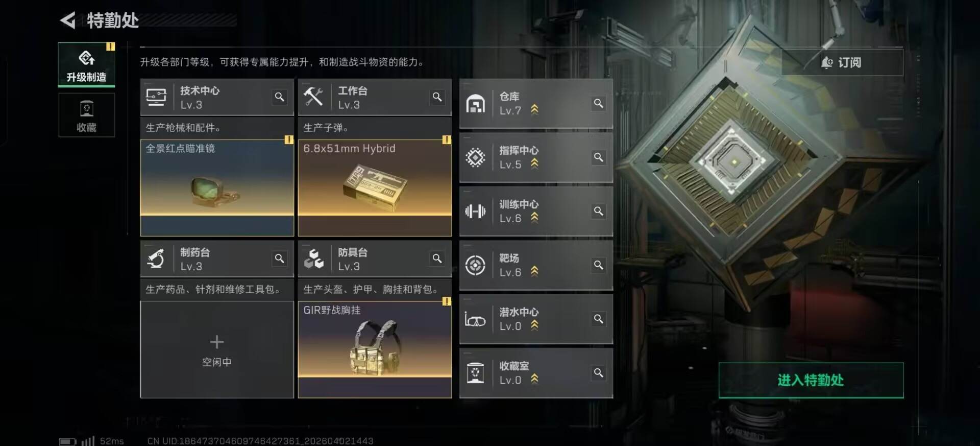Add production in idle 空闲中 slot
This screenshot has width=980, height=446.
pos(217,349)
